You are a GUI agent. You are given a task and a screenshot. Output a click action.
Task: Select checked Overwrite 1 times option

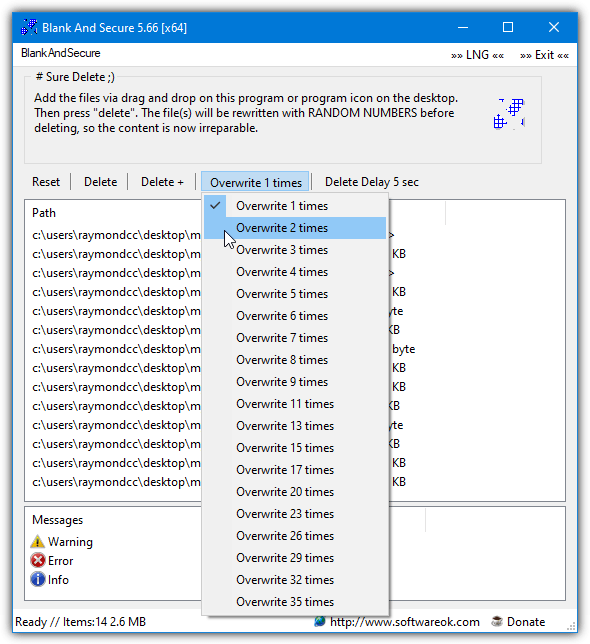(295, 206)
